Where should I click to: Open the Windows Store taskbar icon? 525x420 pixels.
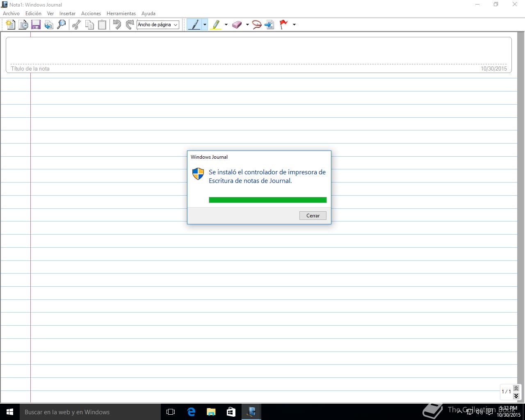[231, 412]
